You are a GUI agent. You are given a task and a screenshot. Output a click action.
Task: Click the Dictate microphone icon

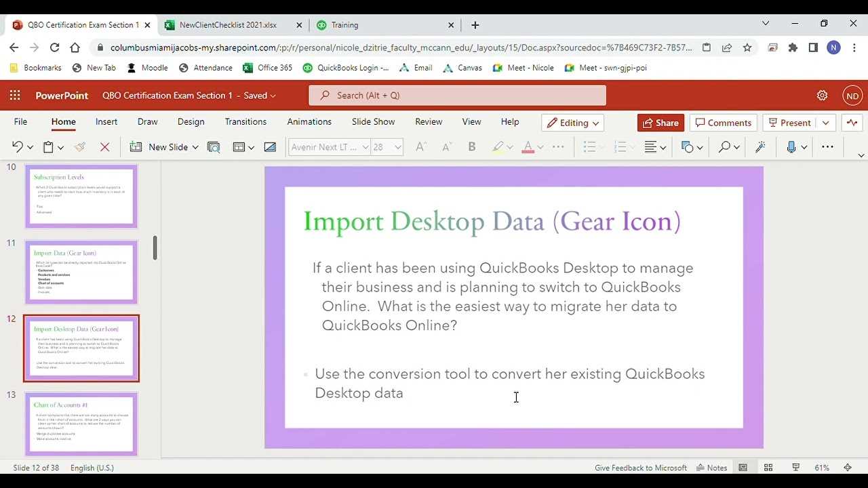point(791,147)
